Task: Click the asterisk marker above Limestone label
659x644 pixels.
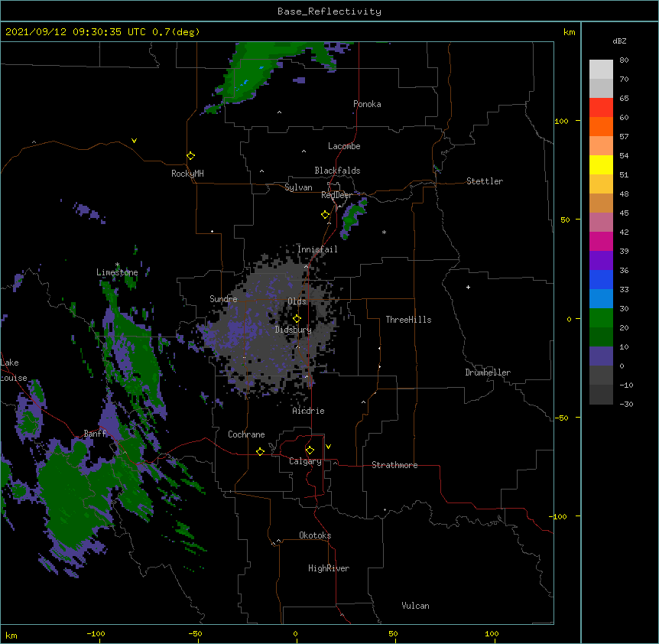Action: coord(117,265)
